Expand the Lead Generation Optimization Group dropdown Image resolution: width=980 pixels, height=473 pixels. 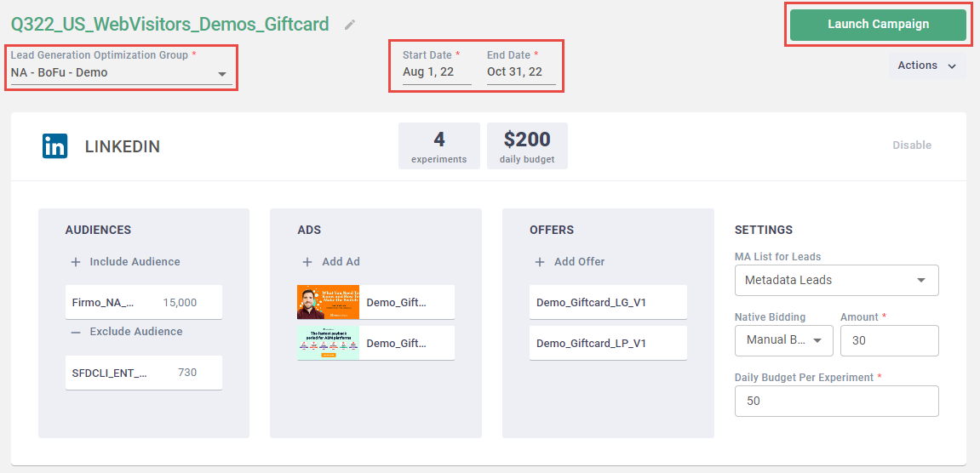point(222,74)
